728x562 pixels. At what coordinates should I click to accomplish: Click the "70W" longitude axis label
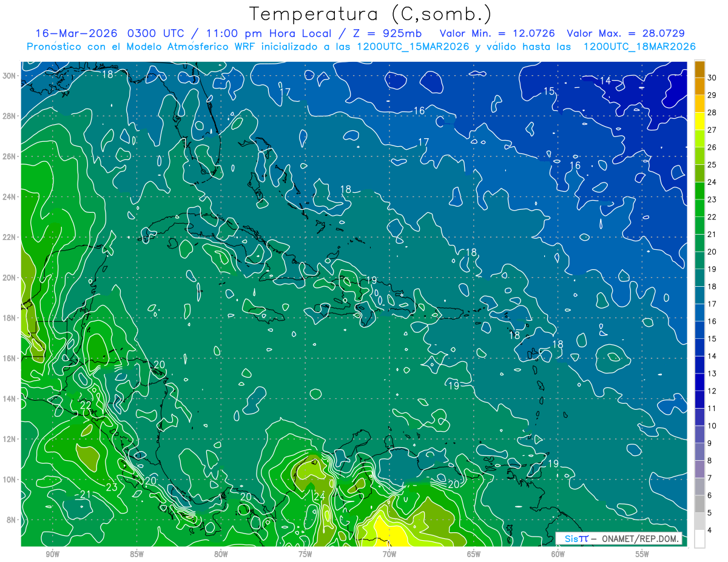point(389,555)
